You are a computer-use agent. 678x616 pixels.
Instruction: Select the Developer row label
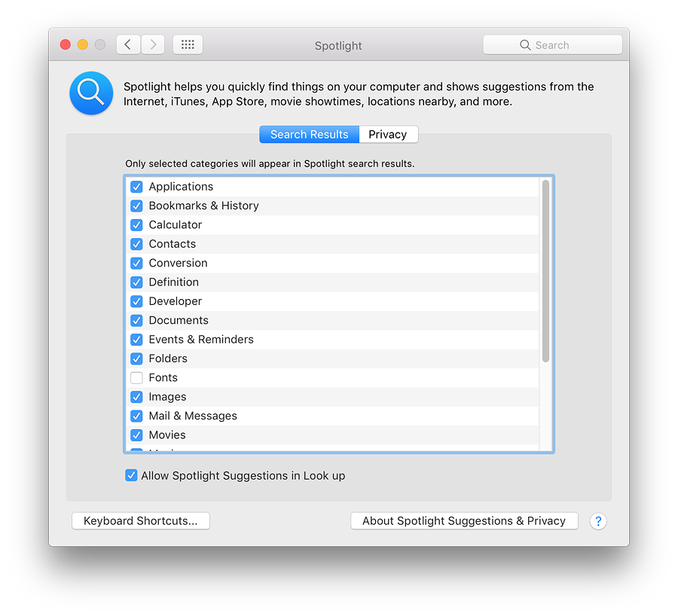pyautogui.click(x=175, y=301)
